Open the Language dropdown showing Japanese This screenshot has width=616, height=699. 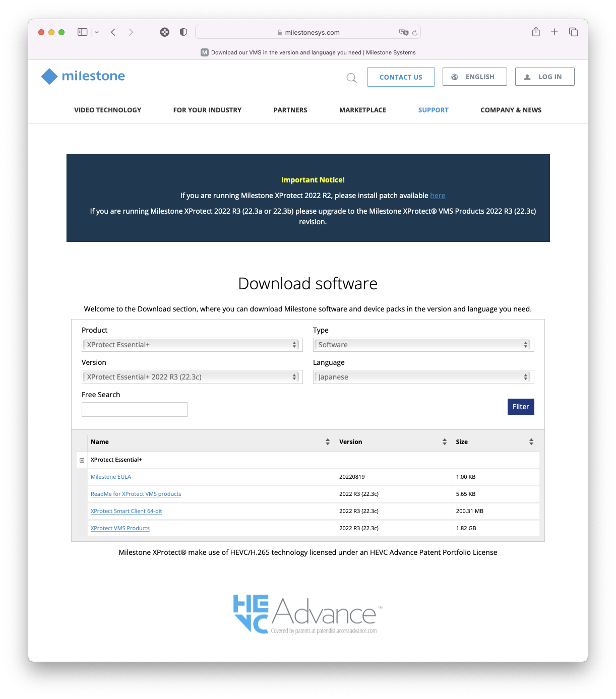pos(423,377)
